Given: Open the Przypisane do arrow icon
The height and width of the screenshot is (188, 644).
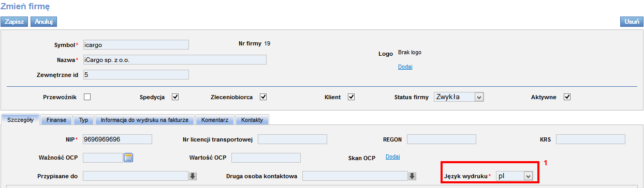Looking at the screenshot, I should click(192, 176).
